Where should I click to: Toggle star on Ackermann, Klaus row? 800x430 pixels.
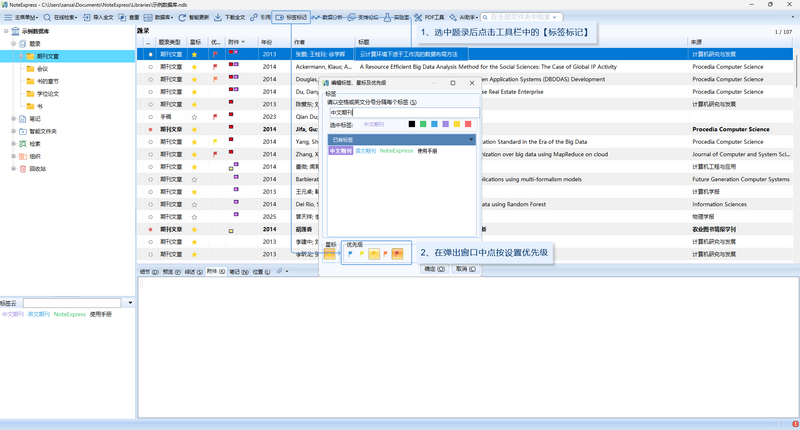[x=194, y=67]
